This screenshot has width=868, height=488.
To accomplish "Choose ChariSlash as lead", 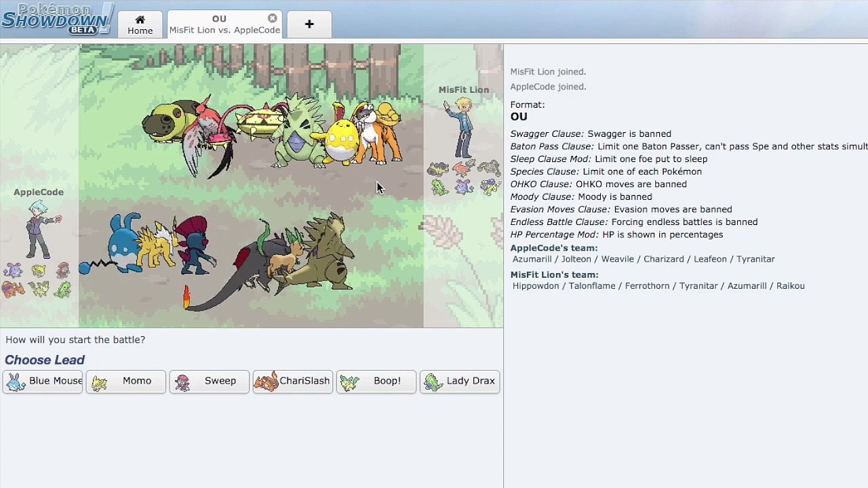I will coord(293,381).
